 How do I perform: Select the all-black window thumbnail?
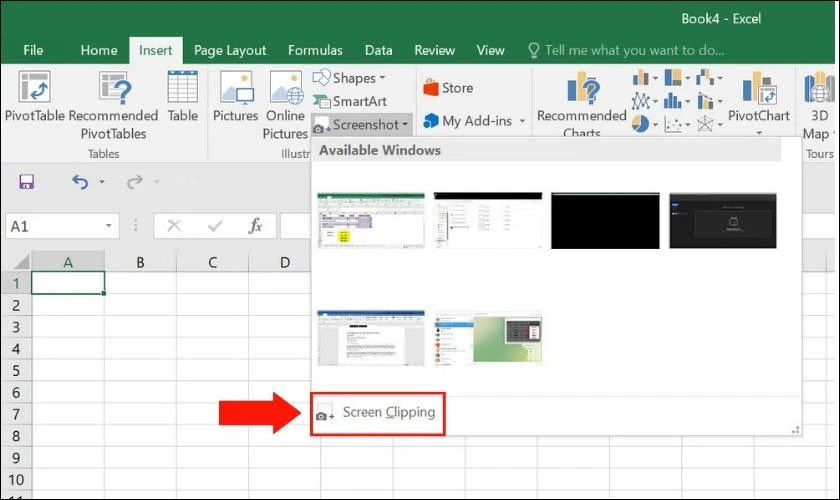coord(605,220)
